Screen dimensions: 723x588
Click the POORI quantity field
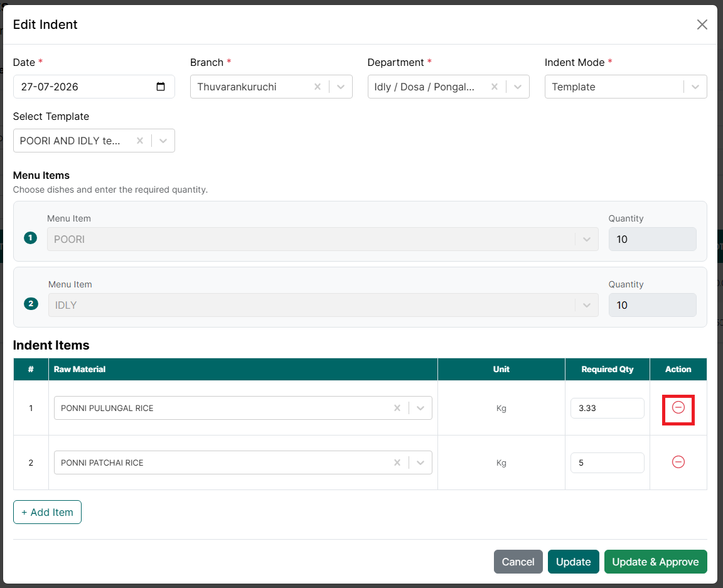coord(652,239)
